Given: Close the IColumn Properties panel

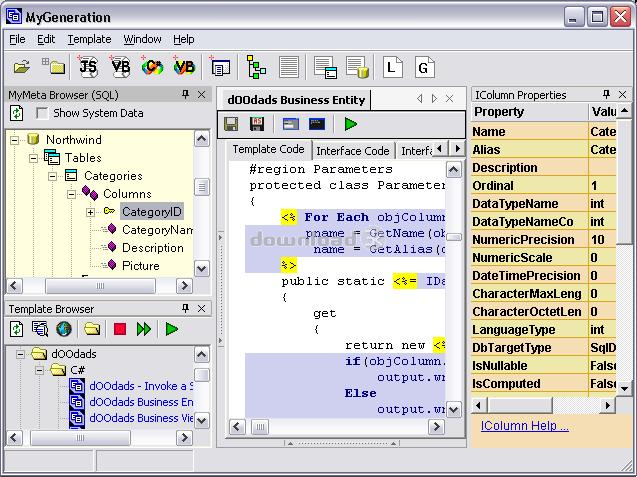Looking at the screenshot, I should (622, 94).
